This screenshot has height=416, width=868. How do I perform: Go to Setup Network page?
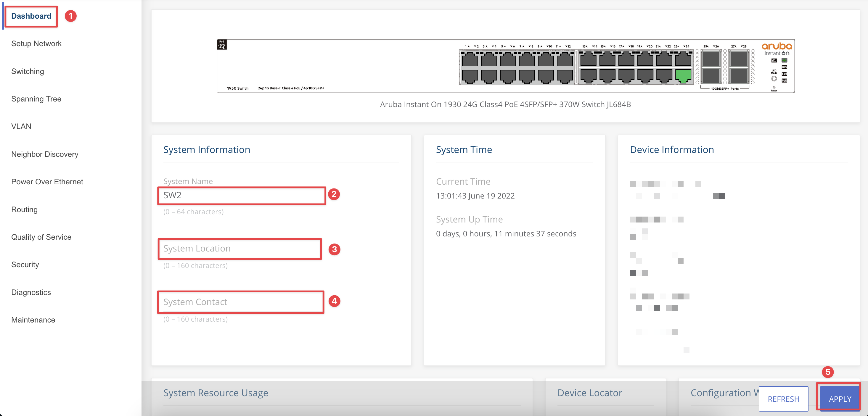[36, 43]
